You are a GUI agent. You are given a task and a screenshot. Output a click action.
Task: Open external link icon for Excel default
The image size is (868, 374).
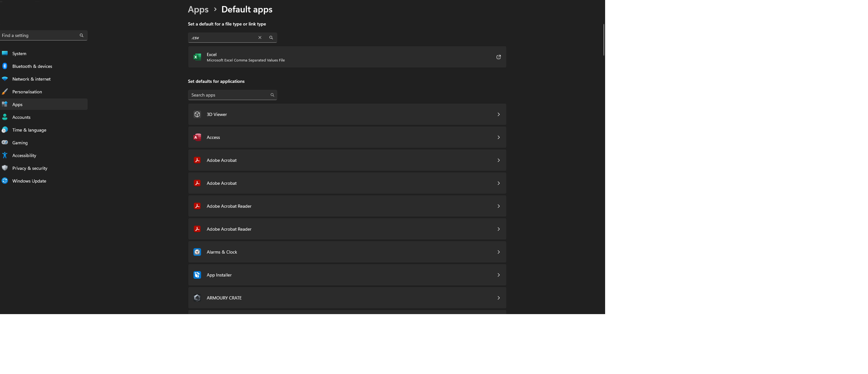(x=498, y=57)
